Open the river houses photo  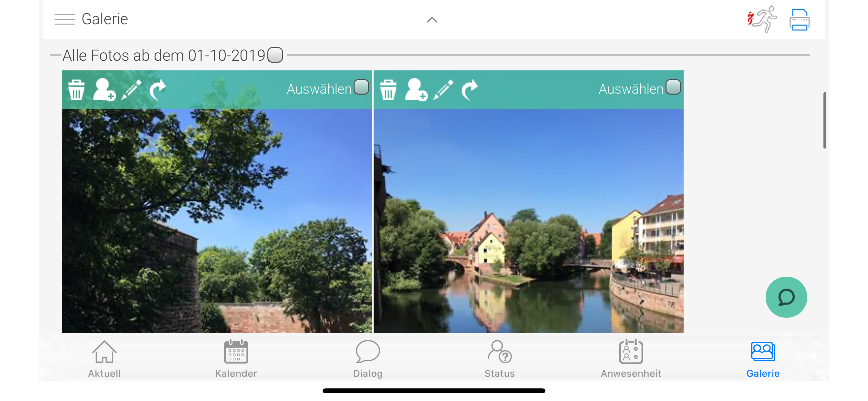pyautogui.click(x=529, y=221)
